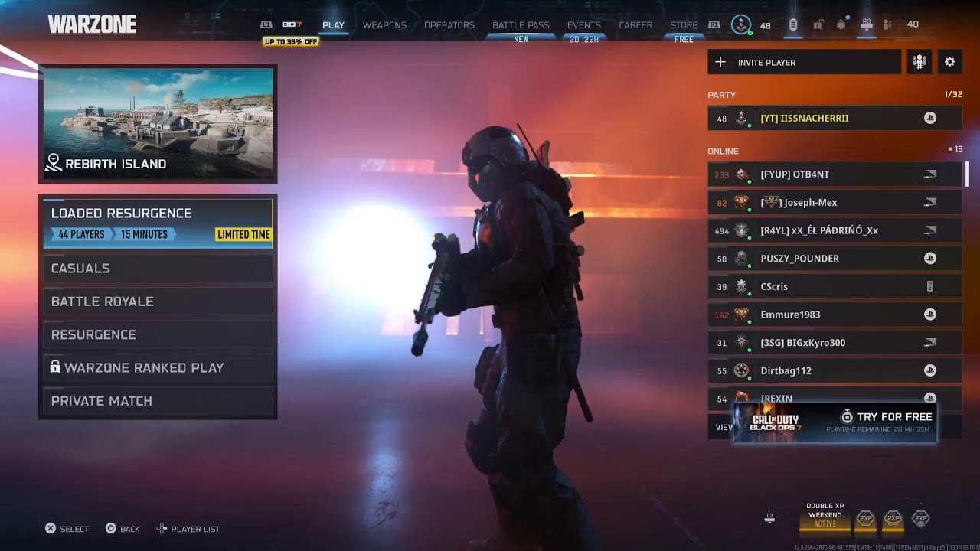
Task: Open the Player List prompt
Action: [188, 529]
